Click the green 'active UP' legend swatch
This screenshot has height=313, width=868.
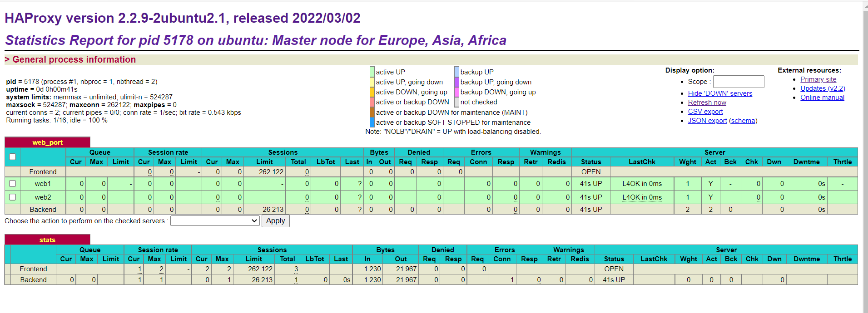[372, 72]
